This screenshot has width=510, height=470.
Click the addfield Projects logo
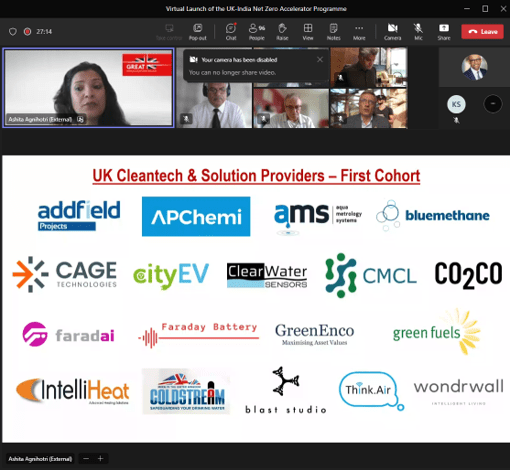[x=79, y=215]
